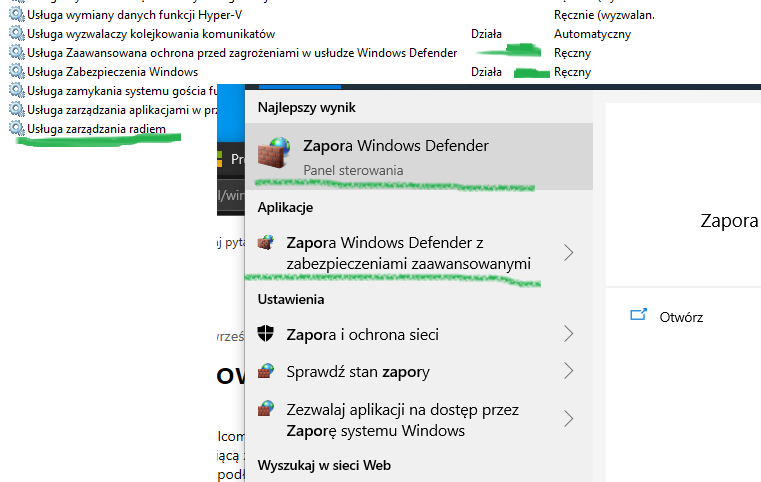Click icon beside Zapora Windows Defender z zabezpieczeniami
This screenshot has height=482, width=761.
point(265,242)
